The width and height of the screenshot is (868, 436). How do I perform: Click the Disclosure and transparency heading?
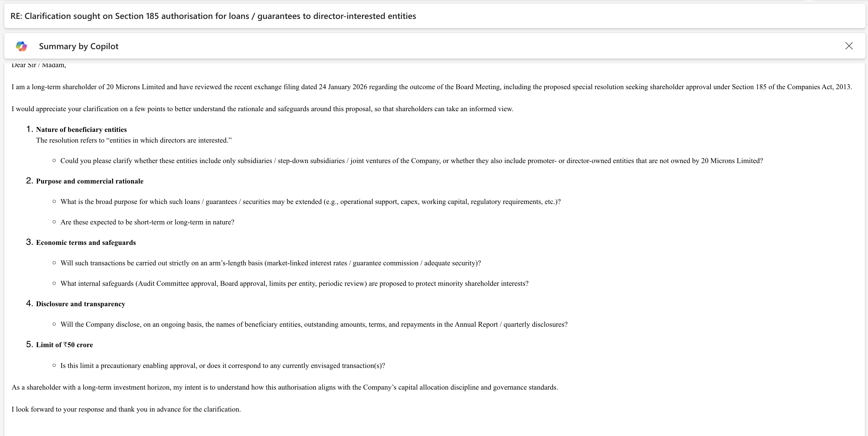pos(81,304)
